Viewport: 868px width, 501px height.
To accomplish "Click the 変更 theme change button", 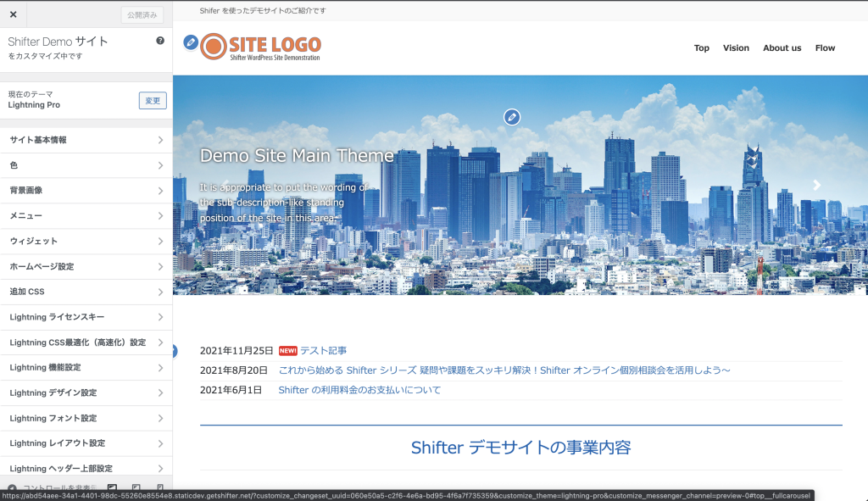I will click(153, 101).
